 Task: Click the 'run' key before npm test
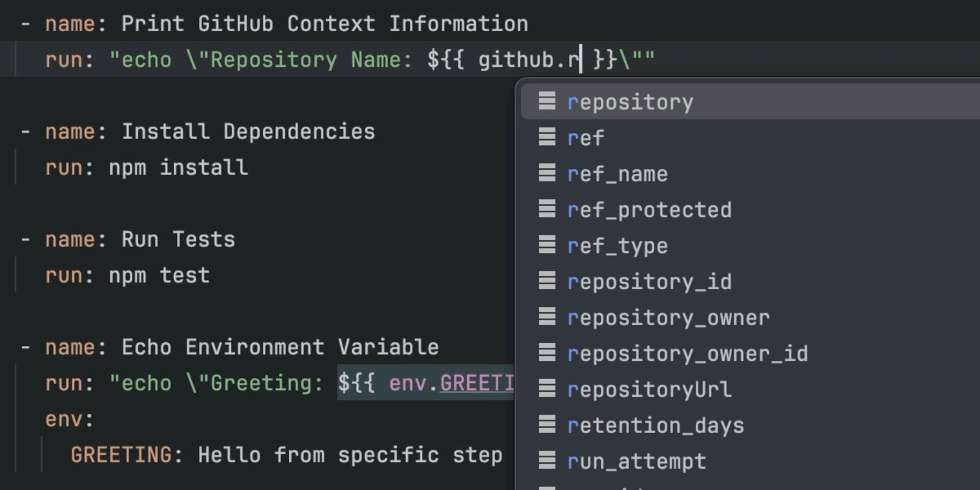pyautogui.click(x=63, y=276)
